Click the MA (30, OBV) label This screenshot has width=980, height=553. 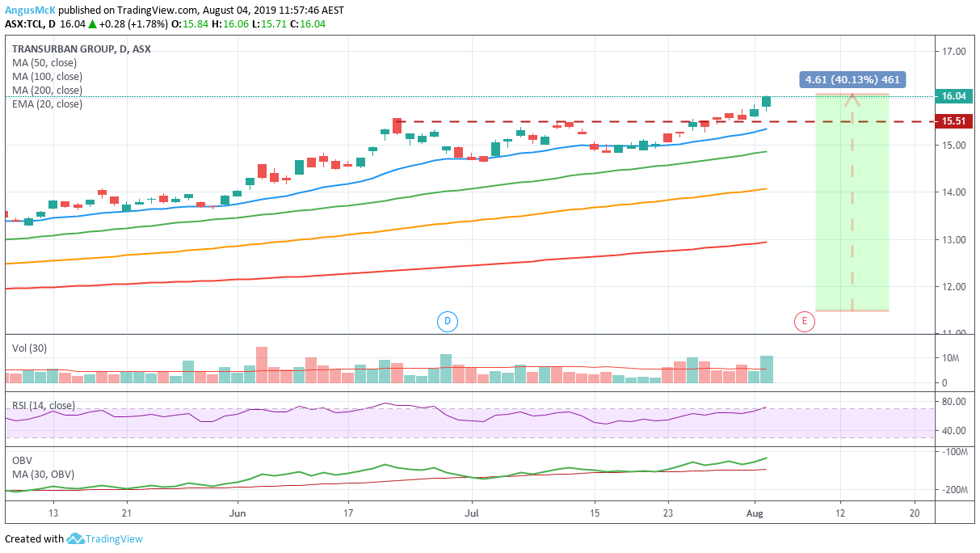tap(42, 473)
